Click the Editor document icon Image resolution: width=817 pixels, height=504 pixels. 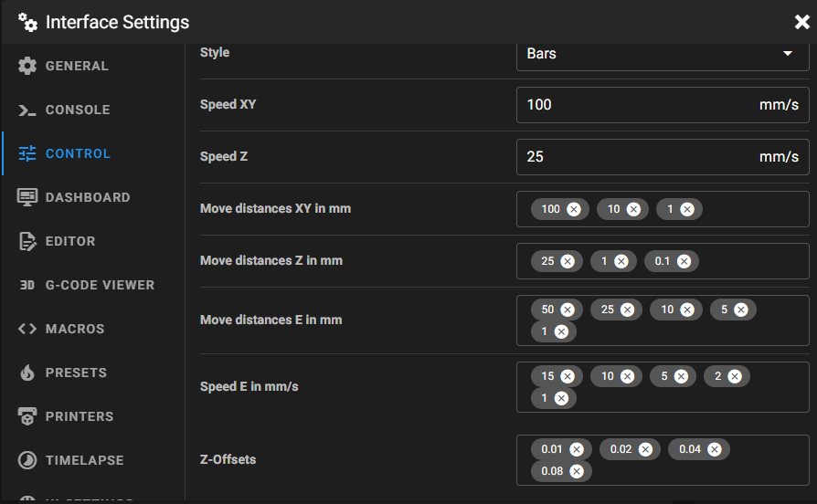click(27, 241)
